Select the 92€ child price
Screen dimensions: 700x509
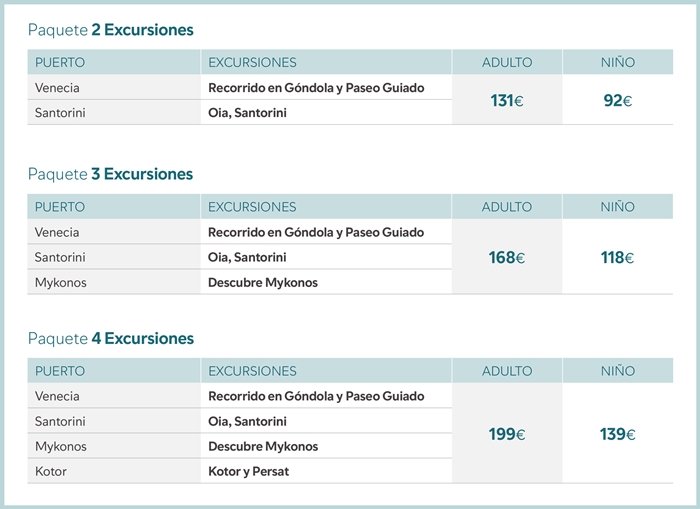point(617,100)
